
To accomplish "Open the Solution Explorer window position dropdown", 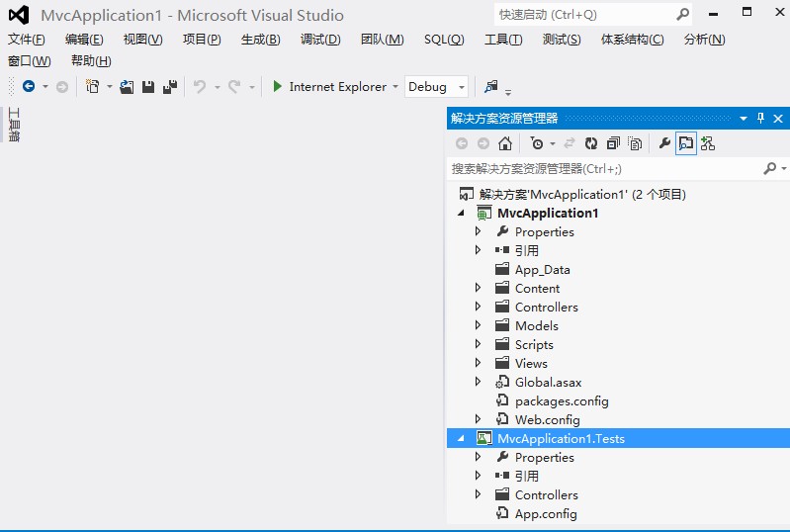I will [x=744, y=119].
